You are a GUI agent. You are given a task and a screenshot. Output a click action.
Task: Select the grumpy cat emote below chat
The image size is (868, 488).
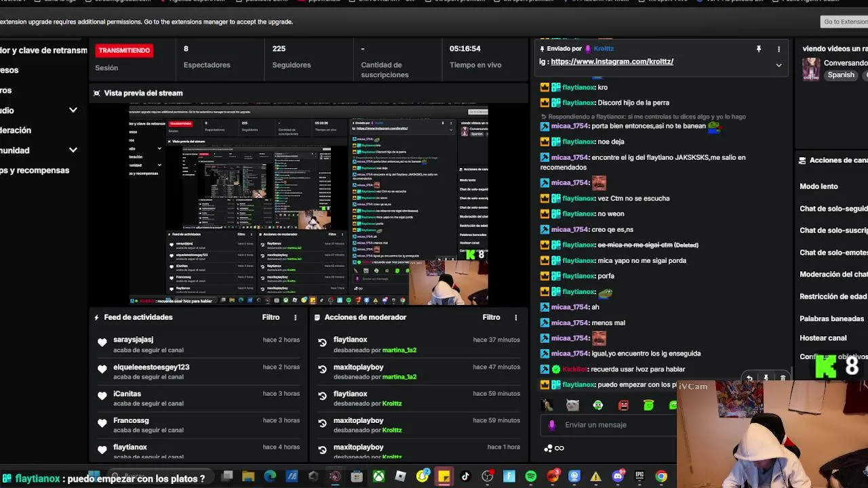(572, 405)
